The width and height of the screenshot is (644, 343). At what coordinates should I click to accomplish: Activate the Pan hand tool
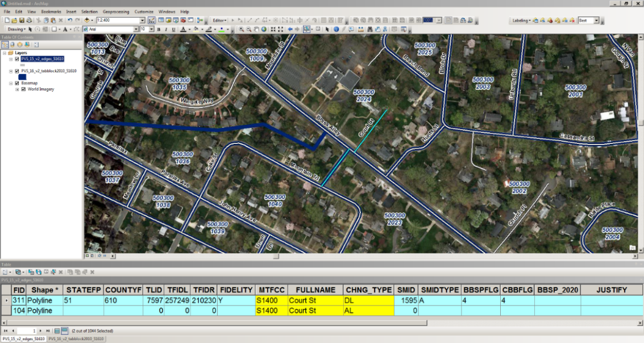(257, 29)
